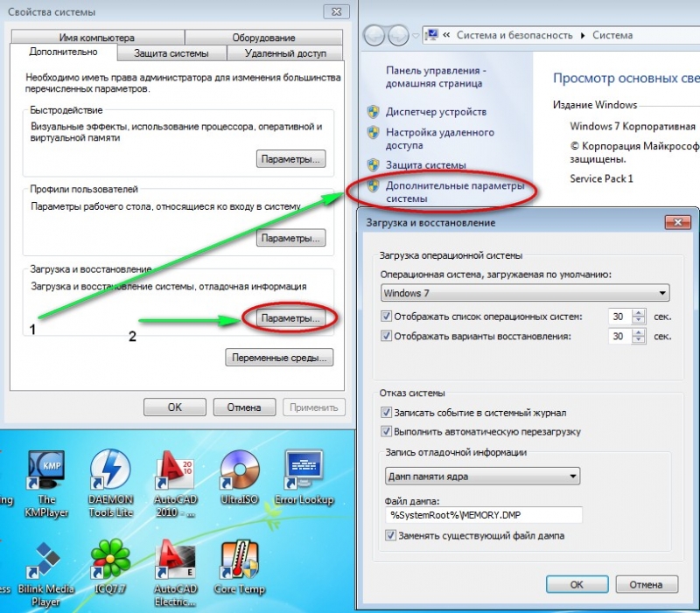
Task: Increase OS list display seconds spinner
Action: pyautogui.click(x=639, y=313)
